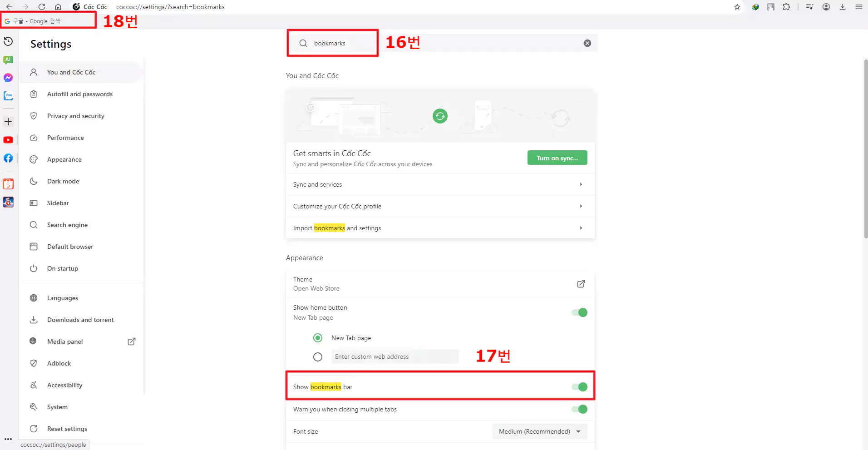The width and height of the screenshot is (868, 450).
Task: Open Facebook sidebar shortcut
Action: click(x=8, y=158)
